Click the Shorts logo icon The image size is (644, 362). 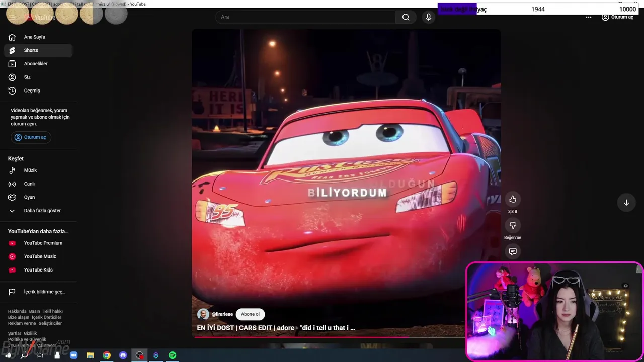(x=12, y=50)
